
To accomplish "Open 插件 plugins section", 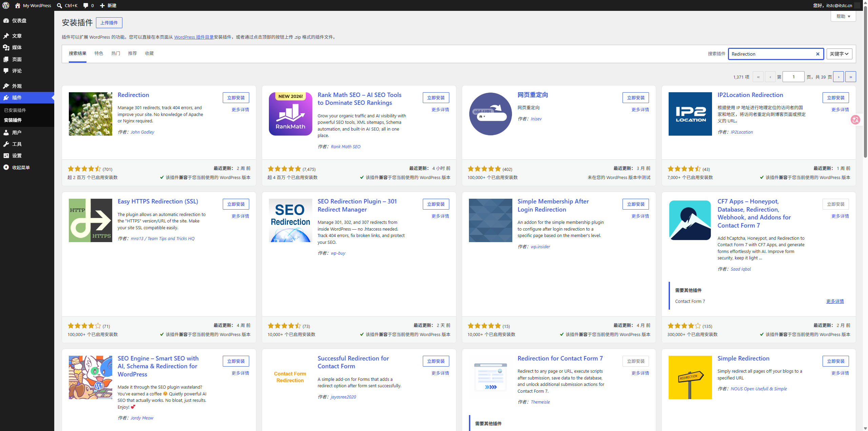I will [27, 98].
